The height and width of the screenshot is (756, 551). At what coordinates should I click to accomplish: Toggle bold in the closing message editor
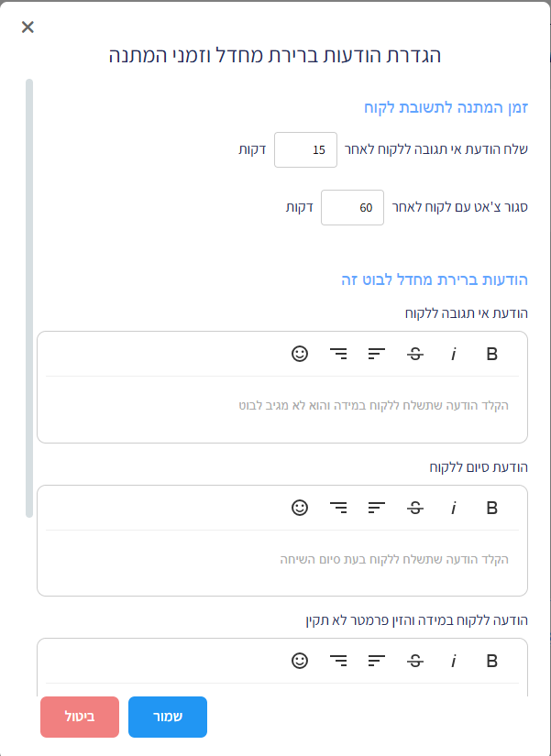click(491, 508)
